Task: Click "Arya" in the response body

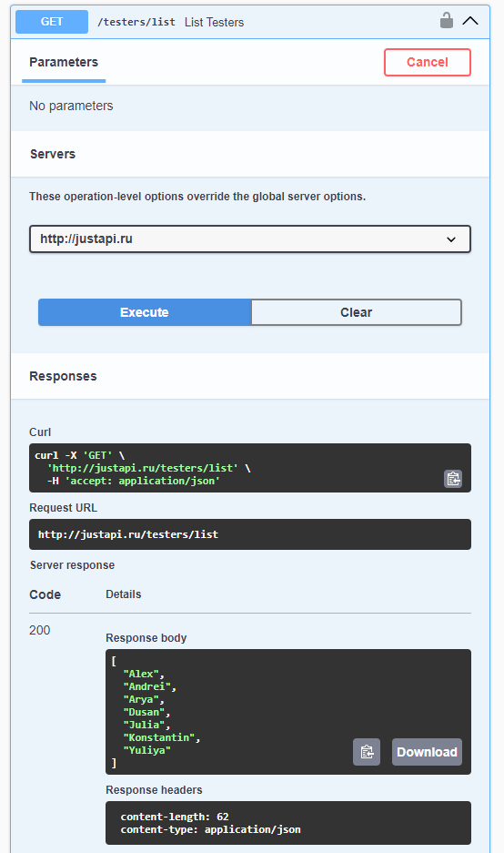Action: click(141, 699)
